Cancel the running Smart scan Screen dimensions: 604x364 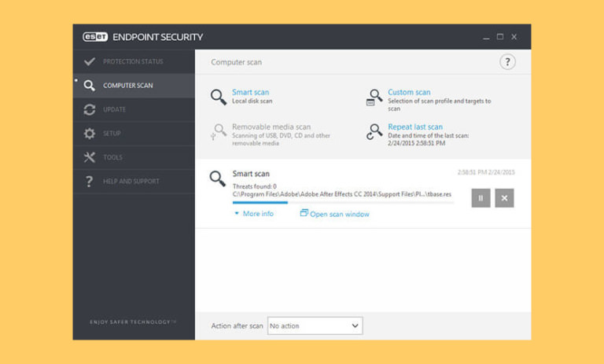point(504,198)
